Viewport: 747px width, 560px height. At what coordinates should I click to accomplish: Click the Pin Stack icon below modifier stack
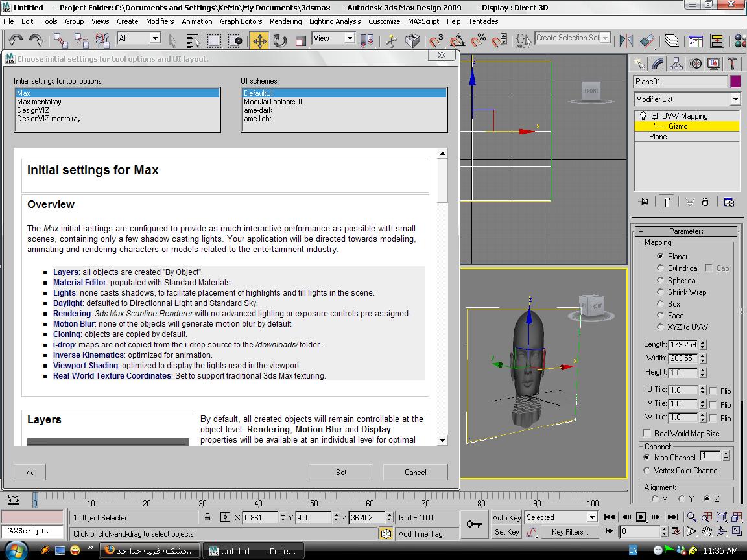[x=643, y=202]
